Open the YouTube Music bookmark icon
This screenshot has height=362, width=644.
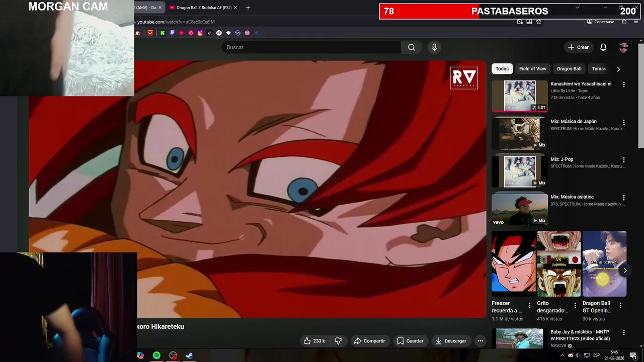click(x=191, y=33)
